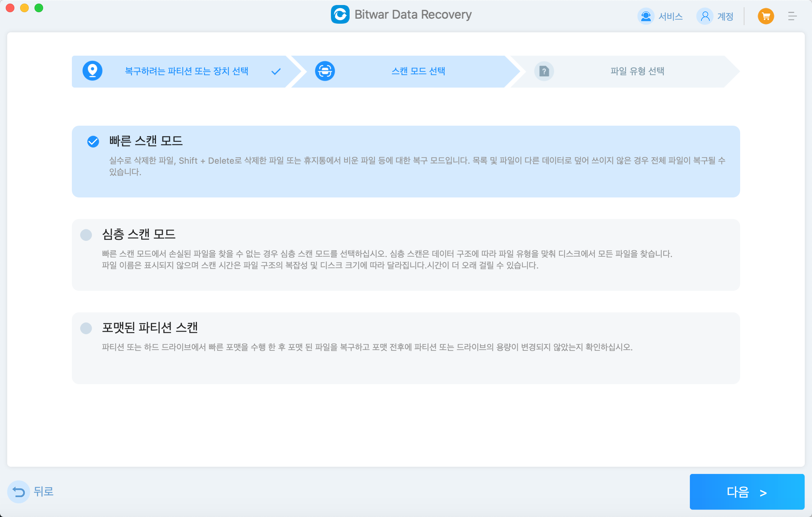Image resolution: width=812 pixels, height=517 pixels.
Task: Select 포맷된 파티션 스캔 radio option
Action: [86, 328]
